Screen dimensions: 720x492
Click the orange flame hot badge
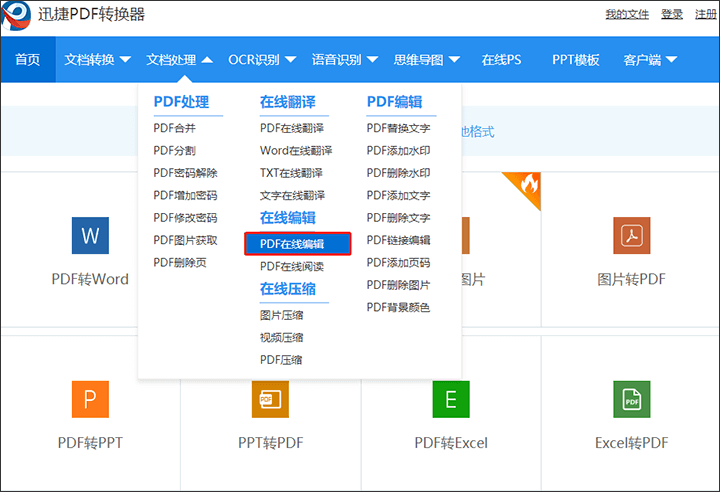click(x=526, y=187)
